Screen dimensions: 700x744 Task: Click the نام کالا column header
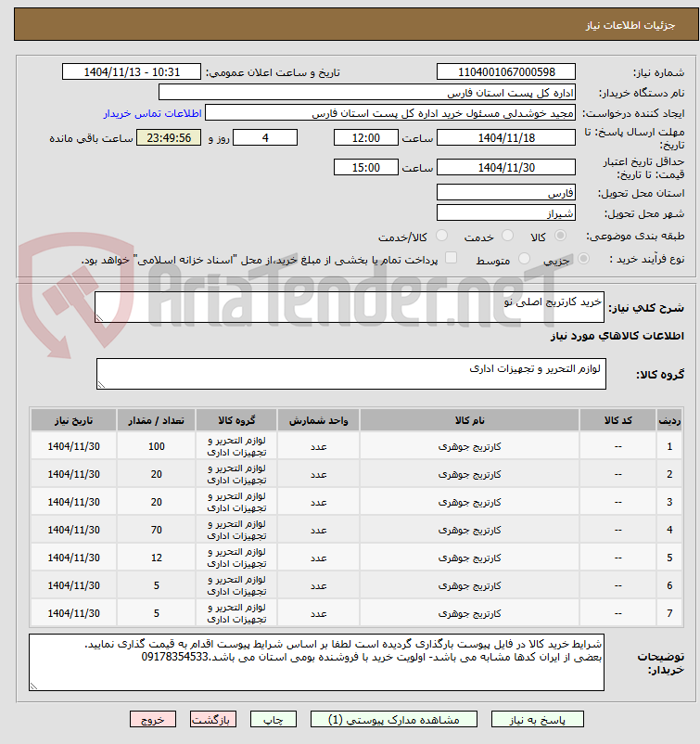point(469,420)
